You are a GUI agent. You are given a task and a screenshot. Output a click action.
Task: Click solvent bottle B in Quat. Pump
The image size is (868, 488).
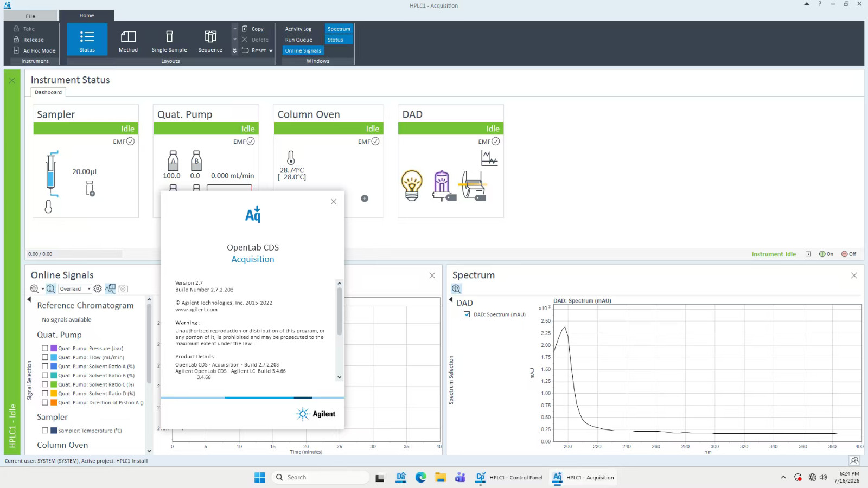[x=196, y=160]
